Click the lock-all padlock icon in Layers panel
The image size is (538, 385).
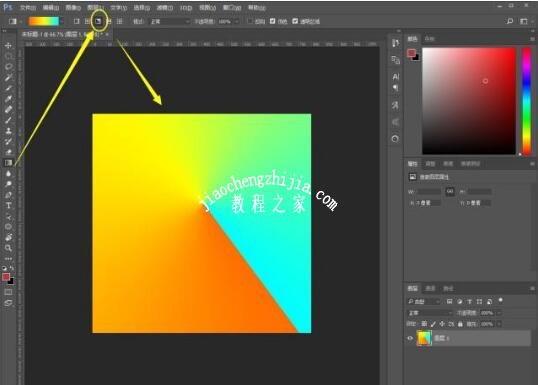click(x=460, y=324)
